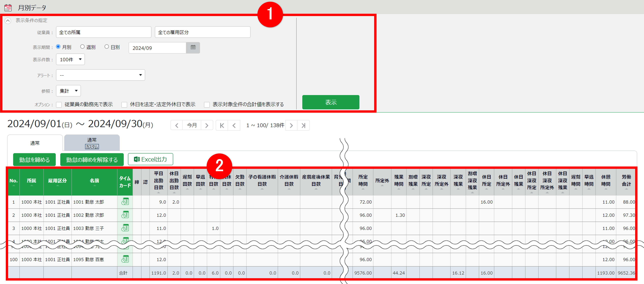The width and height of the screenshot is (644, 284).
Task: Open the calendar date picker icon
Action: tap(193, 48)
